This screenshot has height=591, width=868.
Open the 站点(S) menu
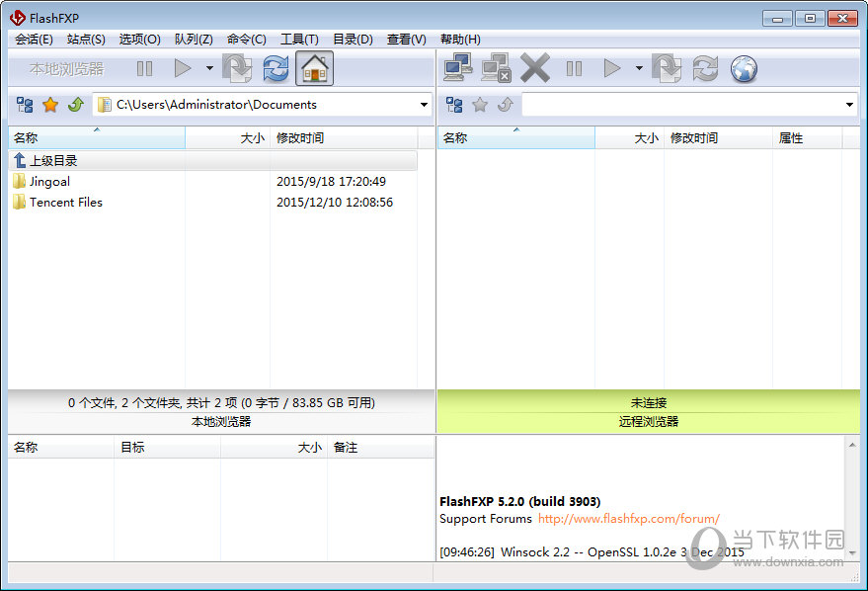86,40
